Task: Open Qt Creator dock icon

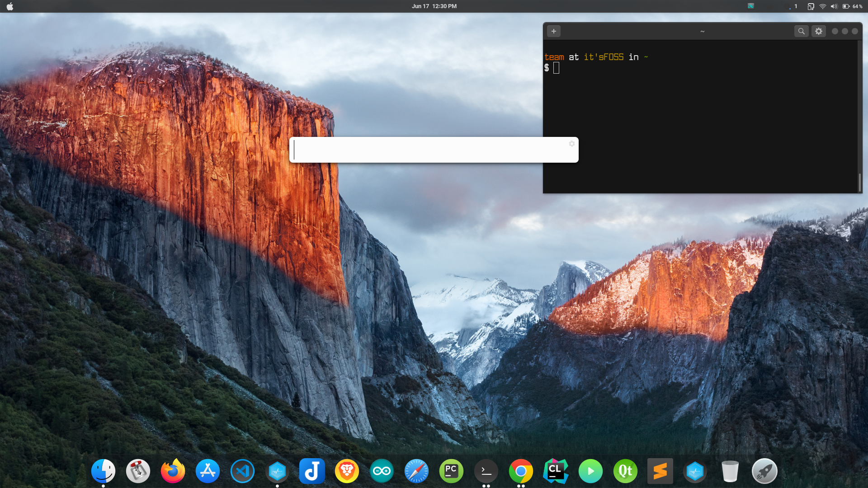Action: pyautogui.click(x=625, y=471)
